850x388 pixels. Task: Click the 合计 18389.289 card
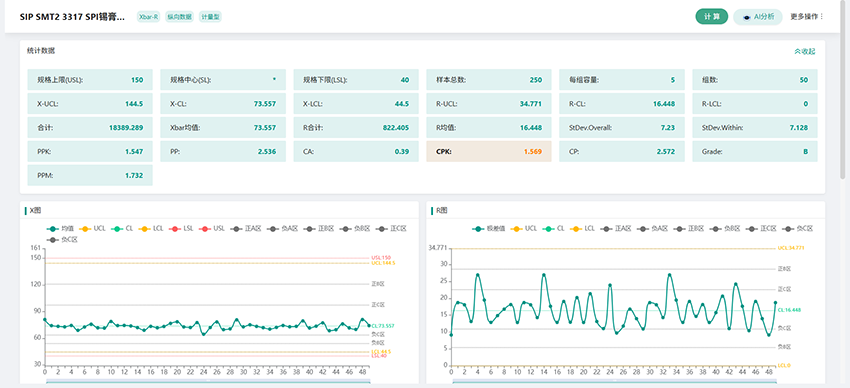90,128
